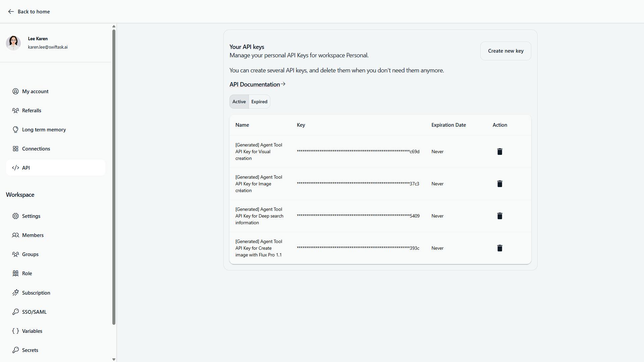Click Lee Karen profile avatar
The height and width of the screenshot is (362, 644).
13,43
